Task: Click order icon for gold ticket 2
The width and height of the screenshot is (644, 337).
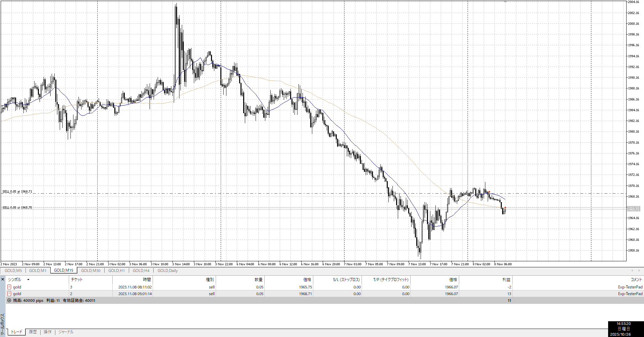Action: click(x=9, y=294)
